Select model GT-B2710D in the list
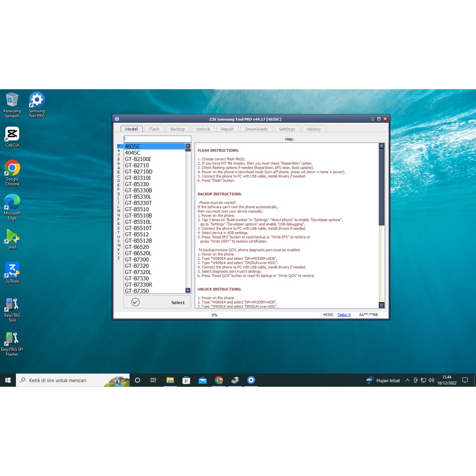This screenshot has width=476, height=476. (154, 172)
